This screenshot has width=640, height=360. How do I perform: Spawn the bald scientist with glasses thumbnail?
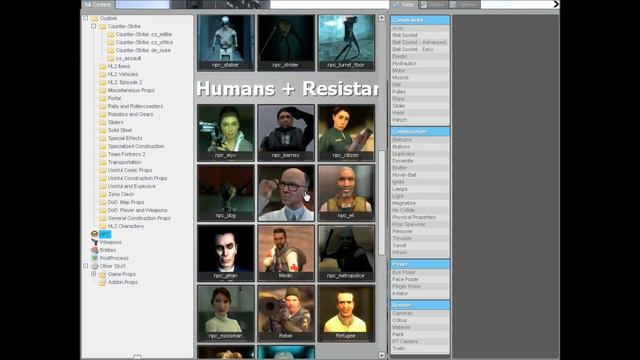286,193
